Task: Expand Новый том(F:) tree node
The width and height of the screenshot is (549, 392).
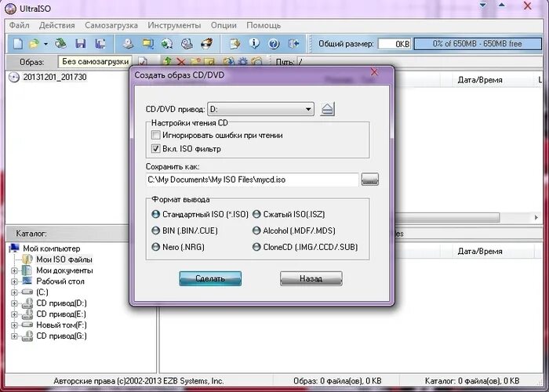Action: [x=14, y=325]
